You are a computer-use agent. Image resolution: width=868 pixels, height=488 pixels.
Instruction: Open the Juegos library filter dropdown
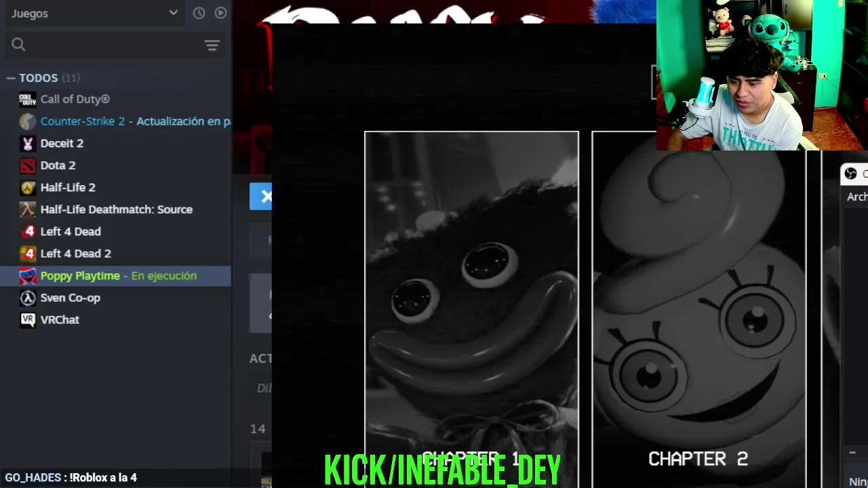pos(94,13)
